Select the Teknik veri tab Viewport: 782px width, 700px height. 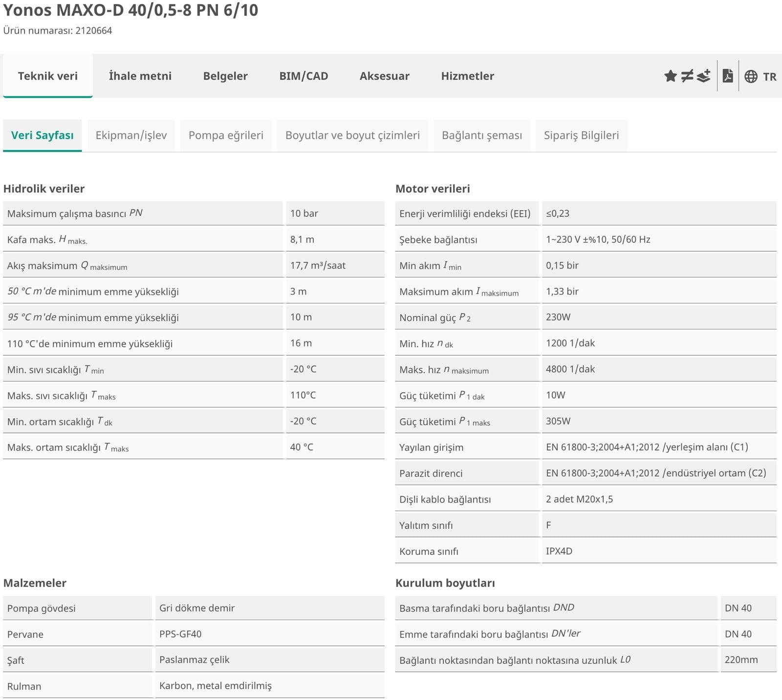tap(48, 76)
